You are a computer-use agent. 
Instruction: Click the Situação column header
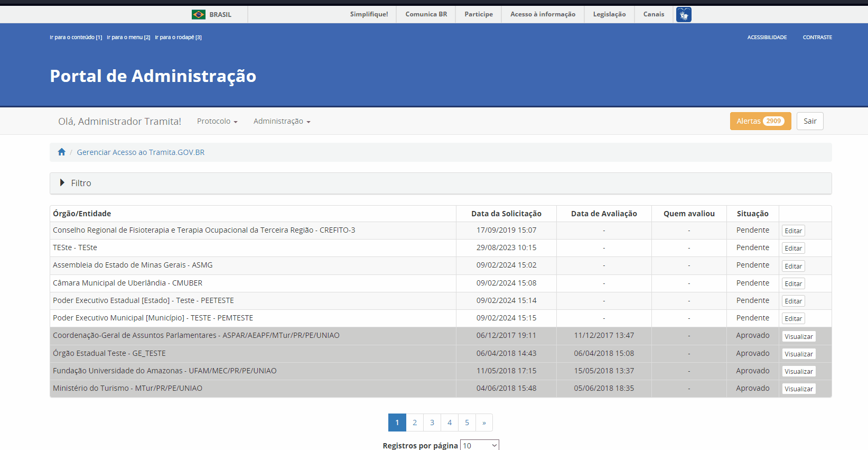pos(752,214)
